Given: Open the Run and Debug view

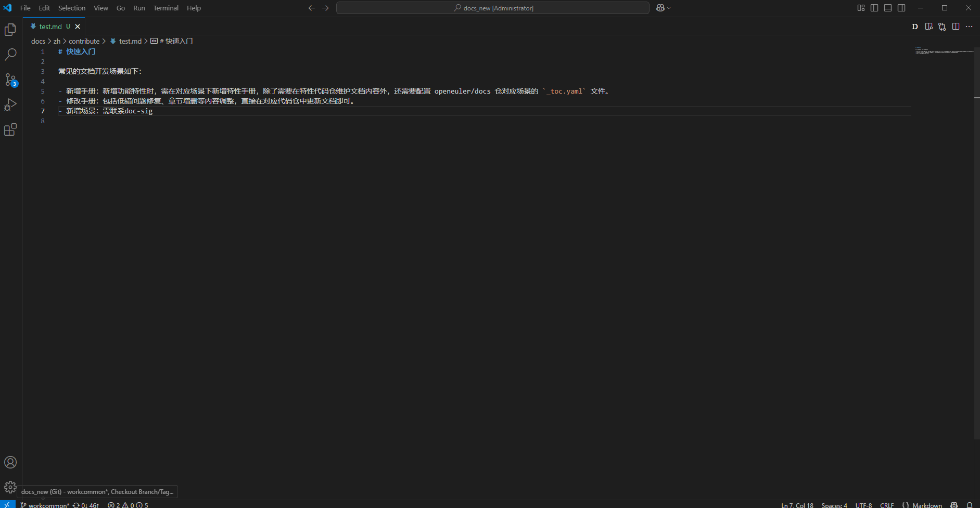Looking at the screenshot, I should 10,105.
